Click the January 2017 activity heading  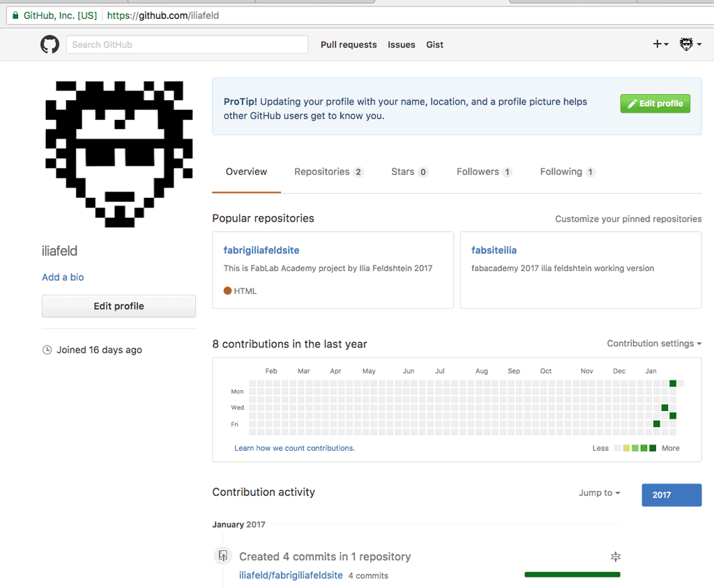pos(238,525)
